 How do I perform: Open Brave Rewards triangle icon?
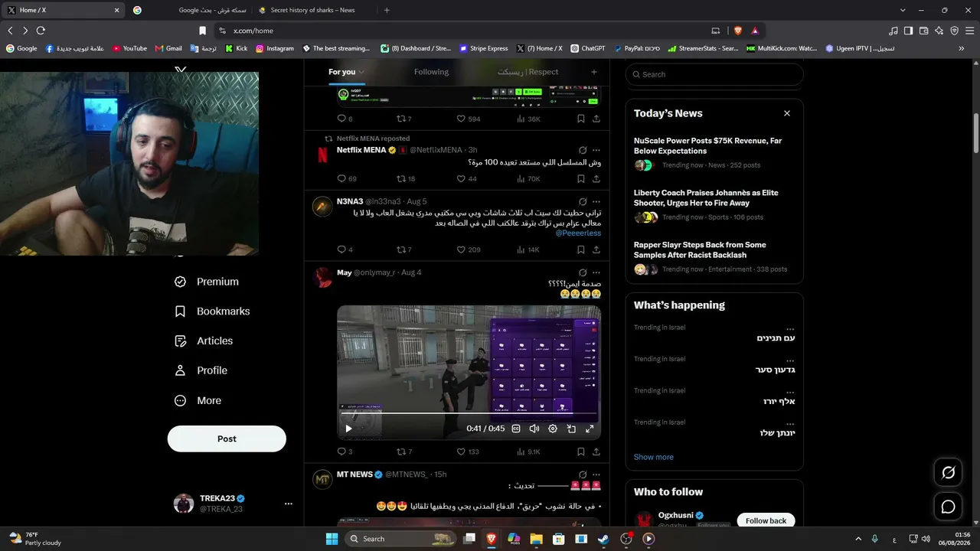(x=755, y=31)
